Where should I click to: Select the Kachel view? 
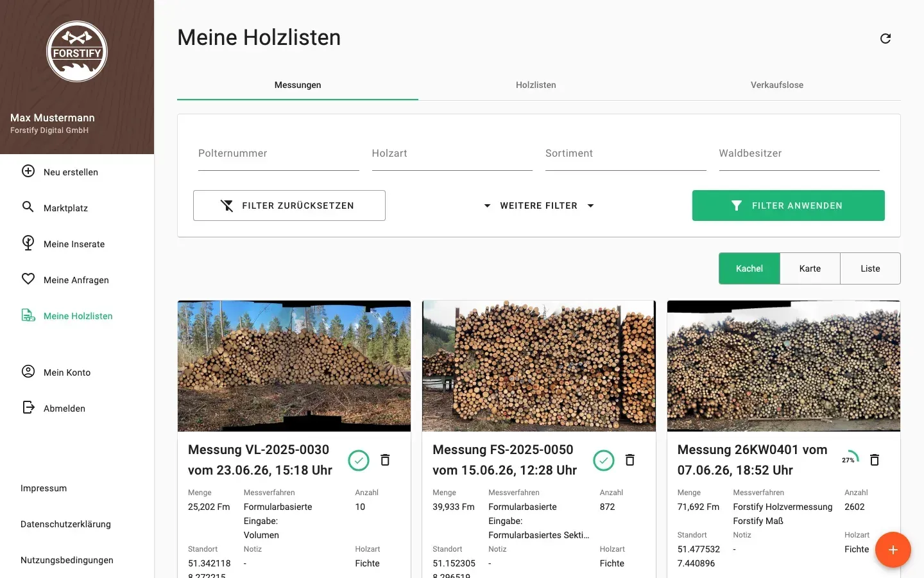click(749, 268)
